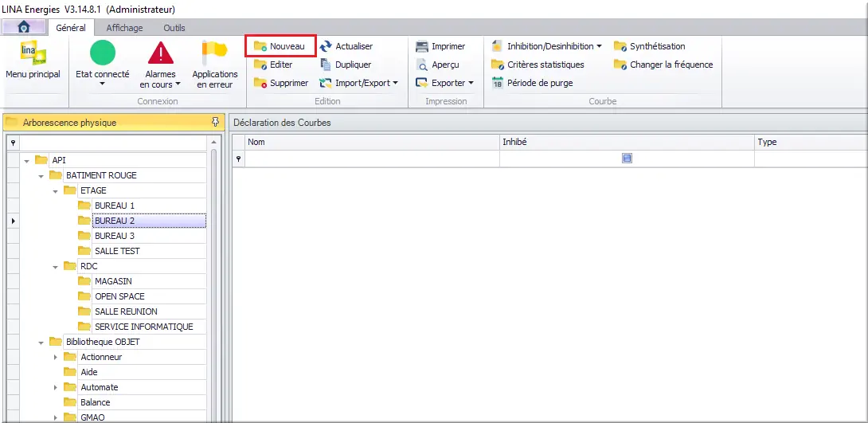Click the Nom column filter field
This screenshot has height=423, width=868.
372,159
